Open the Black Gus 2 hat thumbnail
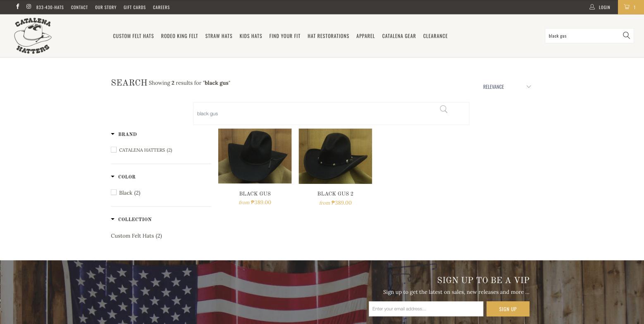The height and width of the screenshot is (324, 644). 335,156
